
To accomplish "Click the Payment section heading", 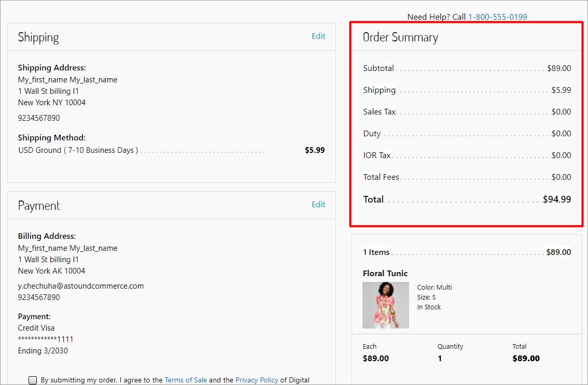I will (39, 206).
